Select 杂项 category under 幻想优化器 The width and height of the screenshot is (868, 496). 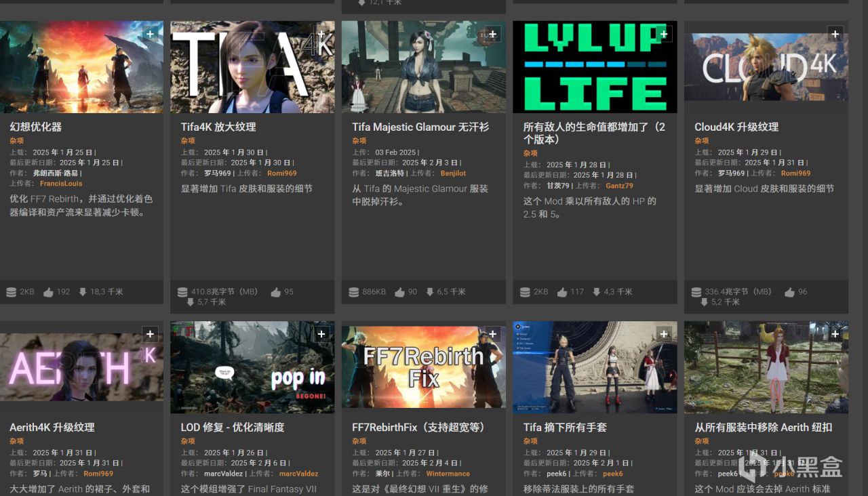(17, 141)
